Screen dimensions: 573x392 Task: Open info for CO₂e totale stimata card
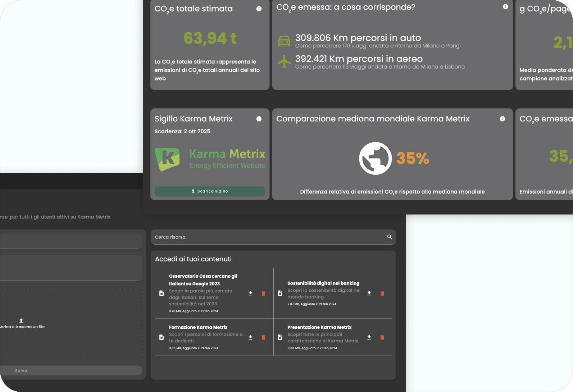(x=259, y=9)
